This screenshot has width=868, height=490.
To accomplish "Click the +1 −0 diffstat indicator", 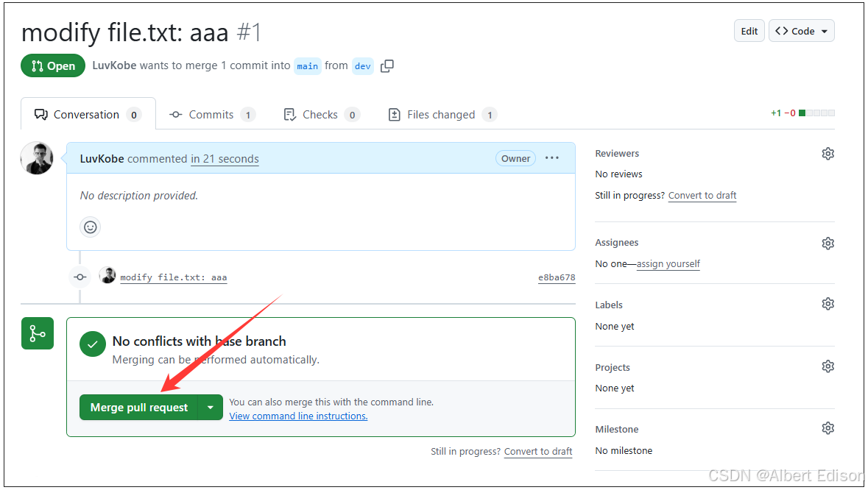I will coord(802,113).
